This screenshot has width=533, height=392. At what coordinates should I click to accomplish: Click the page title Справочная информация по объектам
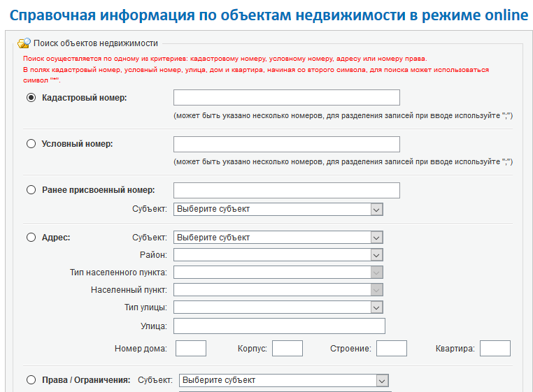(269, 15)
